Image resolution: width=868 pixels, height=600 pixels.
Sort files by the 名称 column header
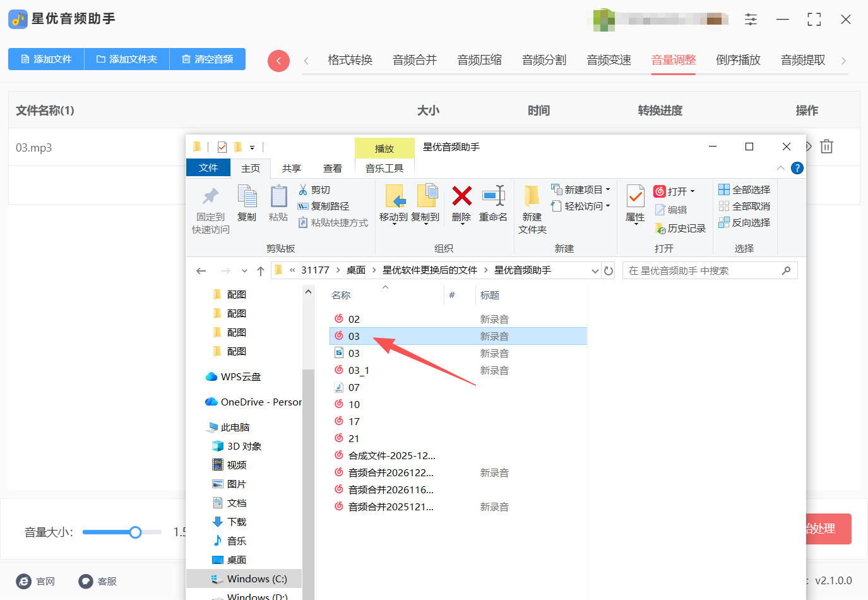coord(341,295)
